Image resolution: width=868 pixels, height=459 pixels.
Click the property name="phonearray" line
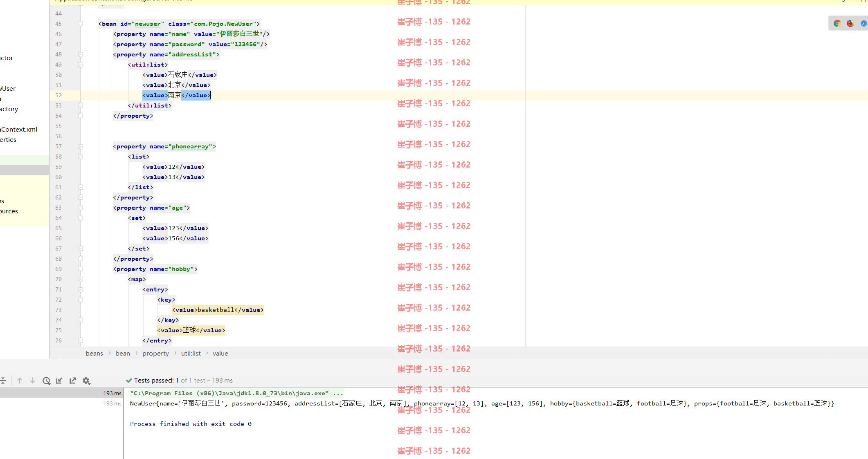click(x=164, y=146)
